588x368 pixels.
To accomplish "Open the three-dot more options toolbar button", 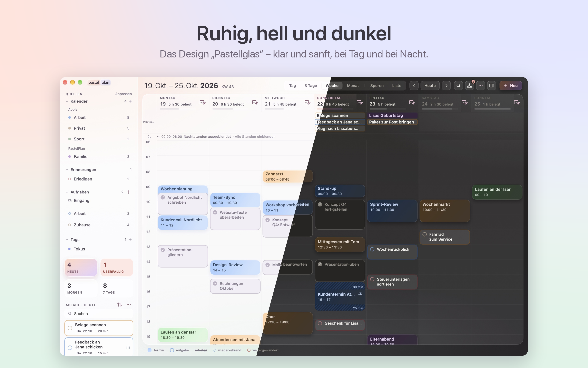I will click(x=481, y=86).
